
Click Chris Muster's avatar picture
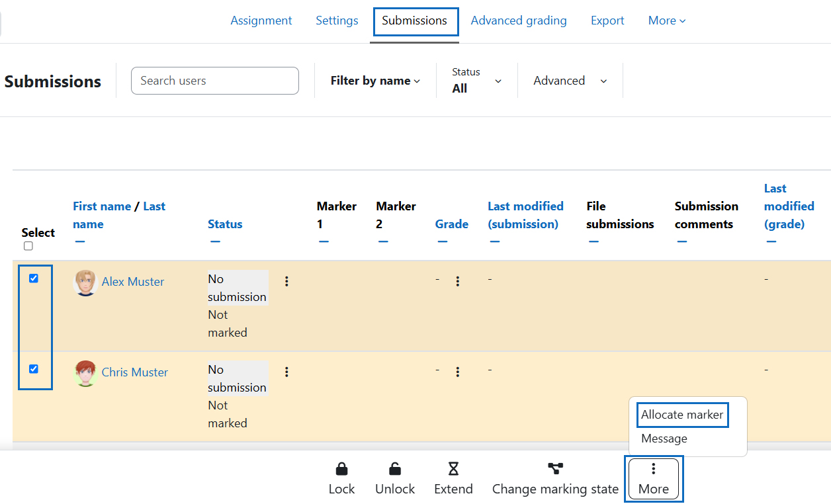85,373
